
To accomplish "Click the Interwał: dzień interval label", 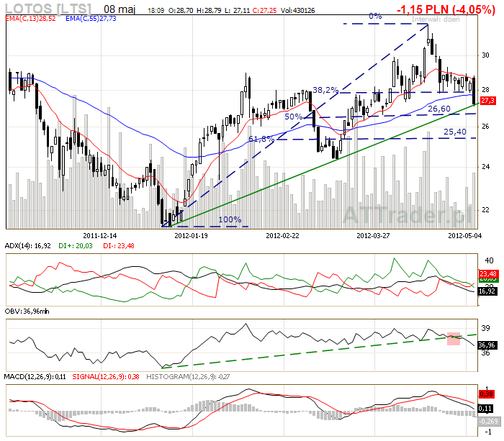I will (436, 19).
